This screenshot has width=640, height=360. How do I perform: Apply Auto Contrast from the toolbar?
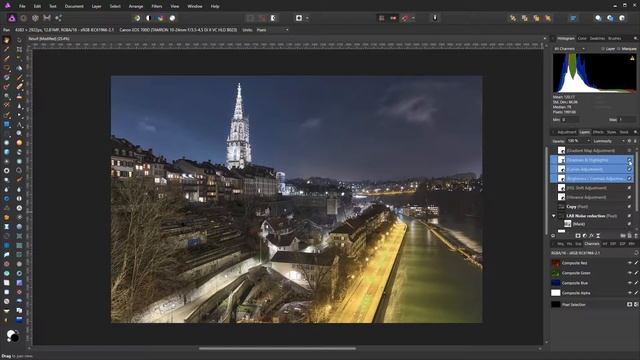click(149, 18)
